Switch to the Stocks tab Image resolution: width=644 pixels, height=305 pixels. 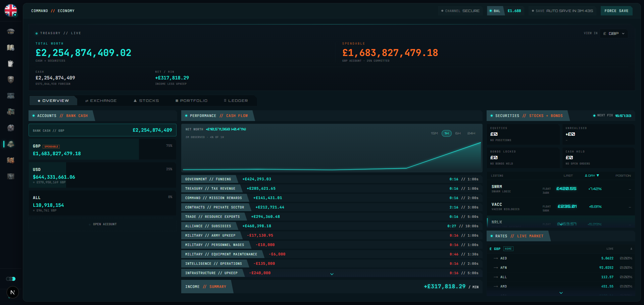[x=146, y=101]
